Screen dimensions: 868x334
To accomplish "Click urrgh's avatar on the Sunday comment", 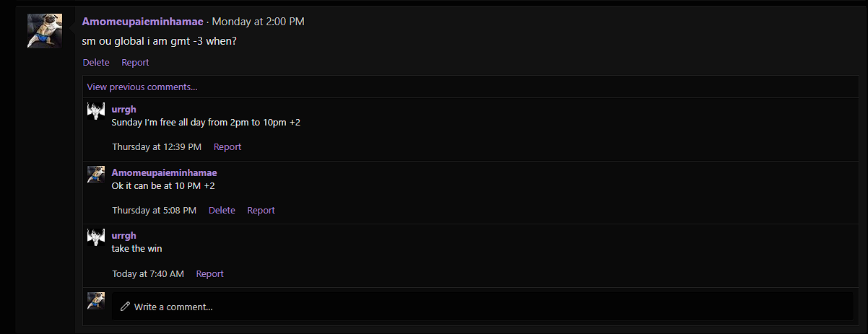I will [x=96, y=111].
